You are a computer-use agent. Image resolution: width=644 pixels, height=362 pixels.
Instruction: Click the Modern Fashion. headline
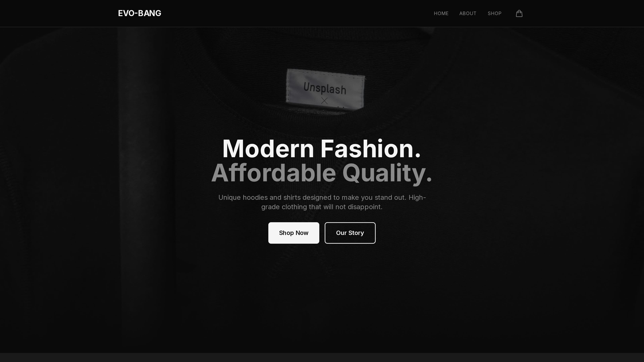point(322,149)
